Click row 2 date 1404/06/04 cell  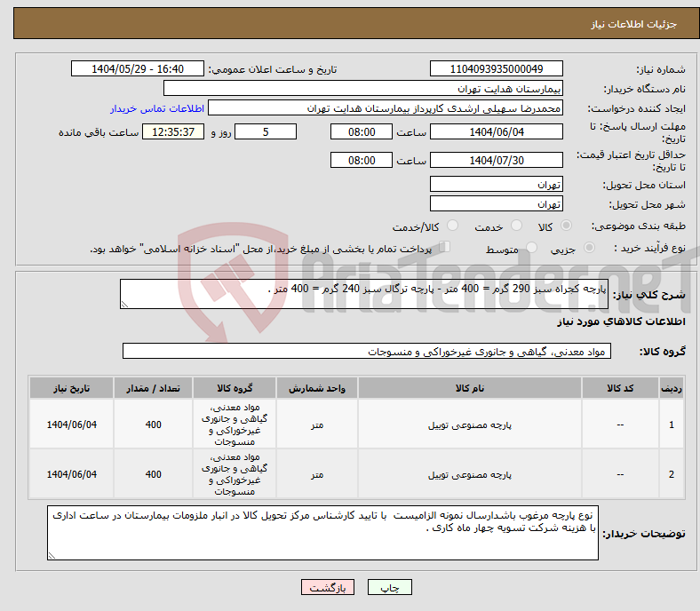71,474
